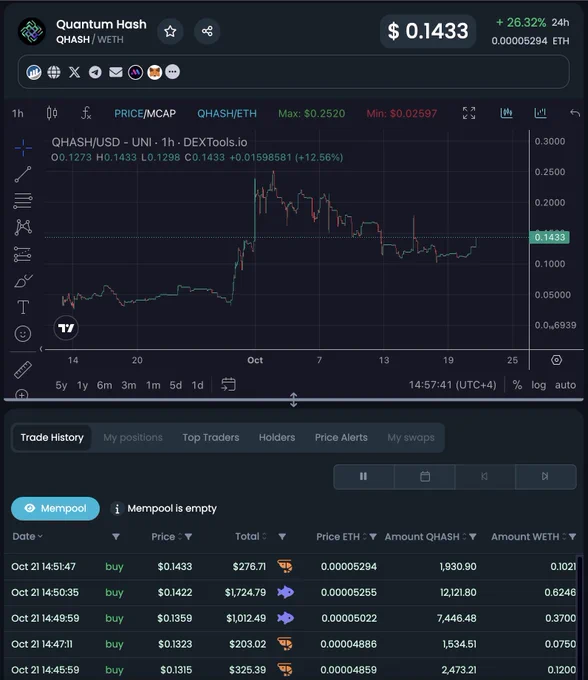Open Amount WETH column filter
Viewport: 588px width, 680px height.
572,537
